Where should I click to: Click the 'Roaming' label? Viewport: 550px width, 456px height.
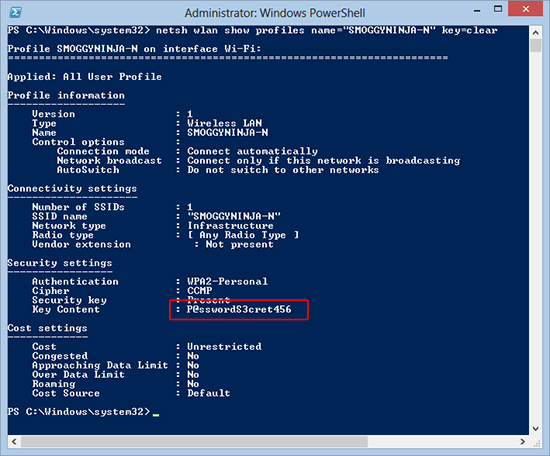tap(54, 384)
